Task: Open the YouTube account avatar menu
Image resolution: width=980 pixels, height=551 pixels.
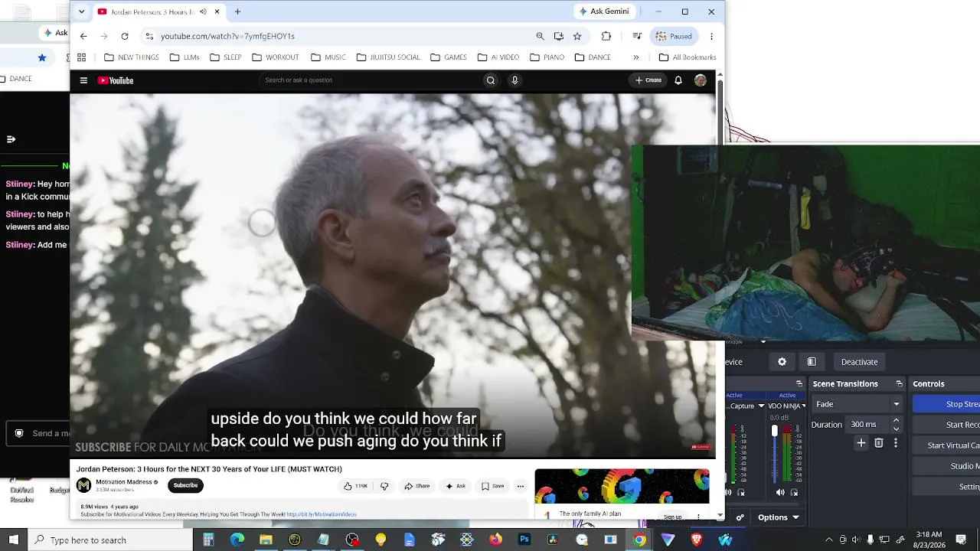Action: [x=701, y=80]
